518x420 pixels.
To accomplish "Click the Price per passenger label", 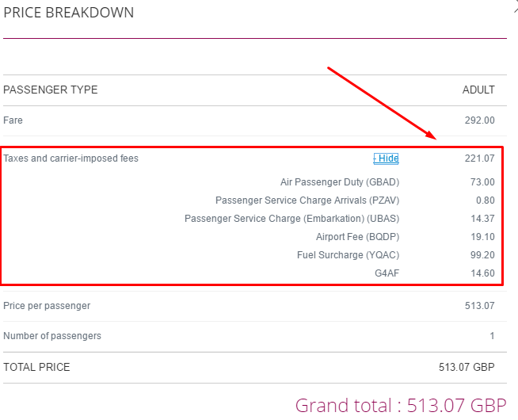I will (47, 306).
